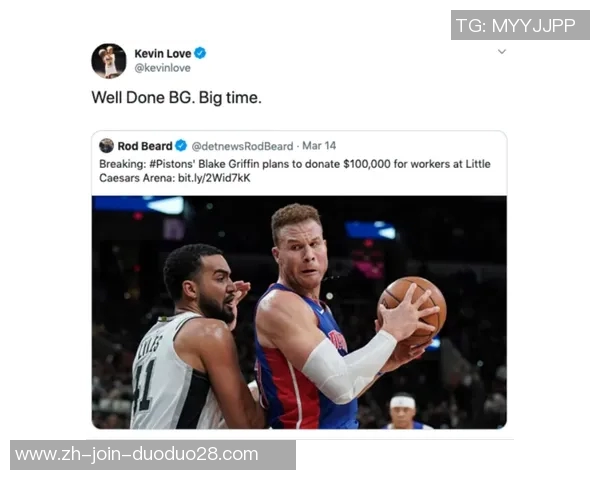Click the TG: MYYJJPP watermark banner
Viewport: 600px width, 480px height.
520,25
